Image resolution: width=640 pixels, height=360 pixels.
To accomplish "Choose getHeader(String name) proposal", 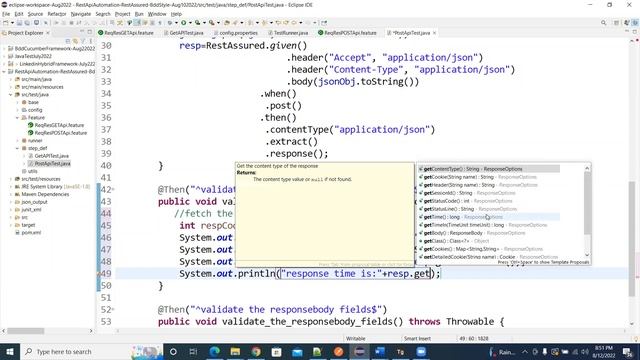I will [x=489, y=185].
